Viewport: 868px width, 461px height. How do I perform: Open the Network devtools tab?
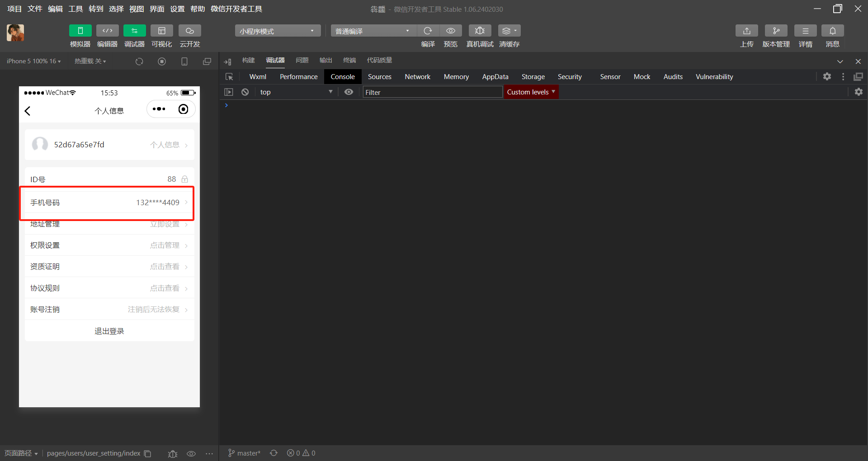tap(418, 77)
